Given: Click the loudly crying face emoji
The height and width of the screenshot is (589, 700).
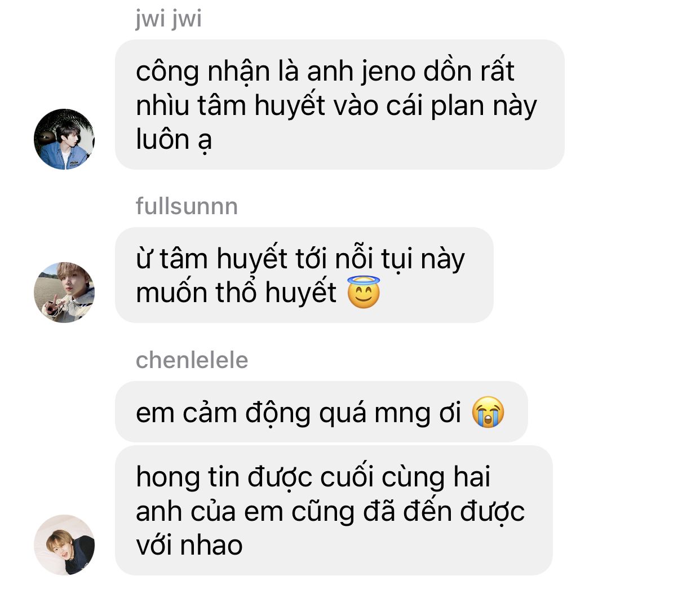Looking at the screenshot, I should (x=488, y=413).
